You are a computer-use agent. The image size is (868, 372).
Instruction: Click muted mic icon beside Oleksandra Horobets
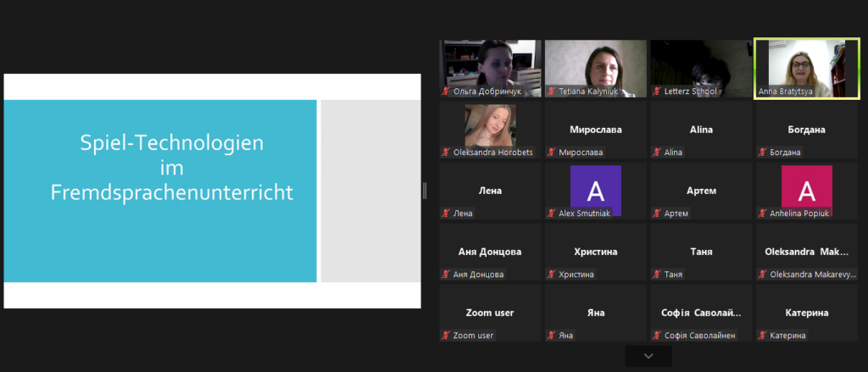(x=447, y=153)
